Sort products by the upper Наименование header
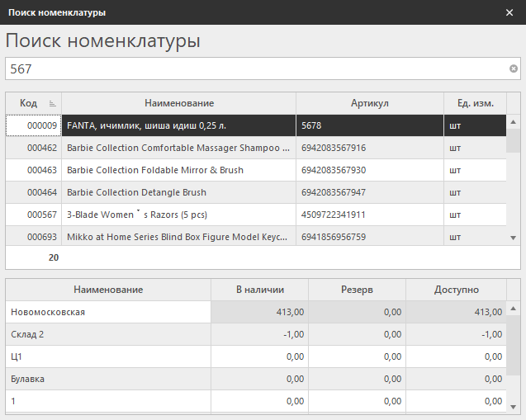 [178, 103]
